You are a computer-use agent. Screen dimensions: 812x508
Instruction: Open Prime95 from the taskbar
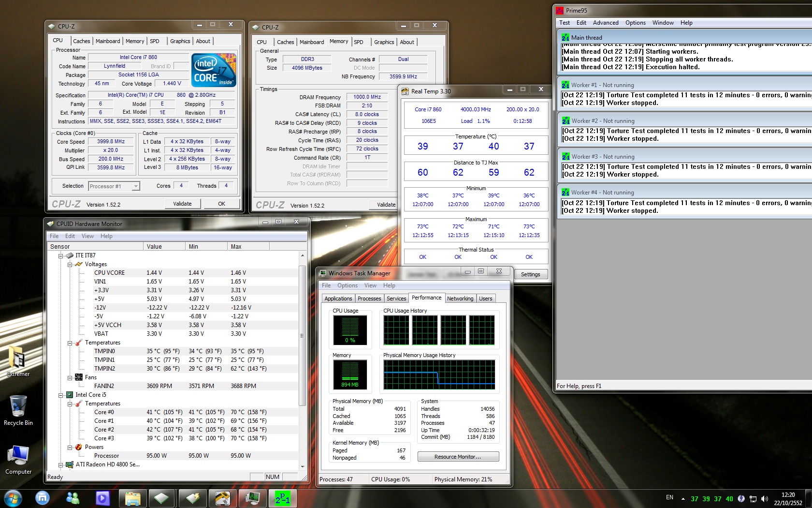(282, 498)
